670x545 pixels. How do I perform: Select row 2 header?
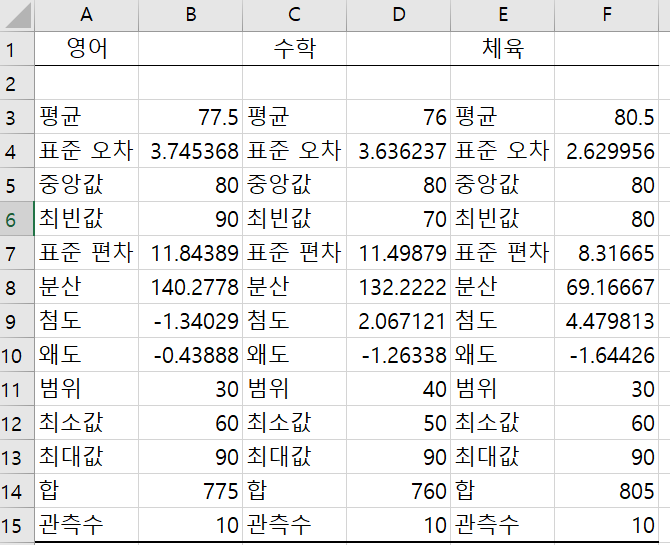pos(17,83)
